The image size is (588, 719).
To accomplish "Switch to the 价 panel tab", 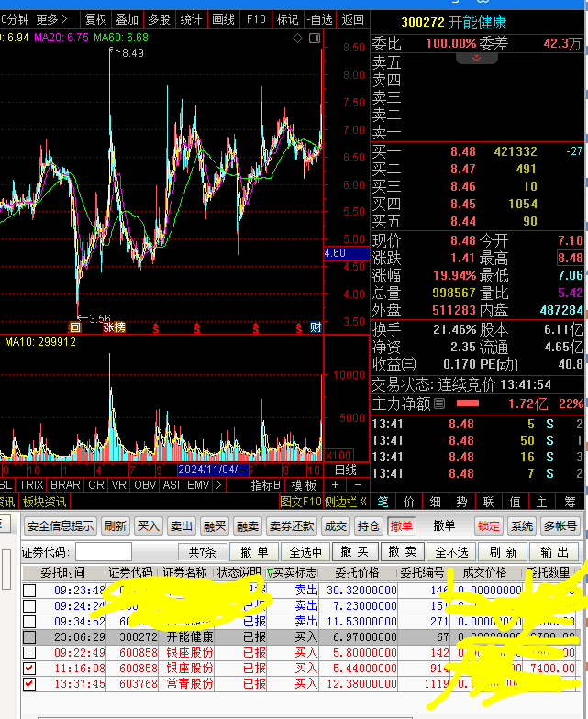I will [409, 503].
